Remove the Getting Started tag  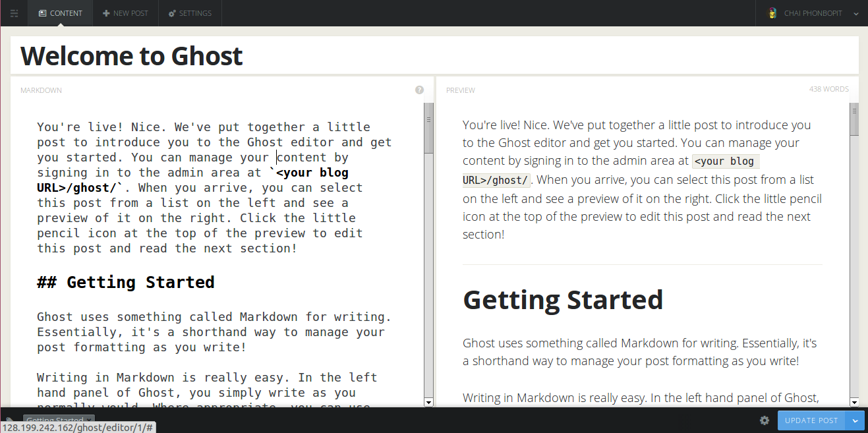90,419
